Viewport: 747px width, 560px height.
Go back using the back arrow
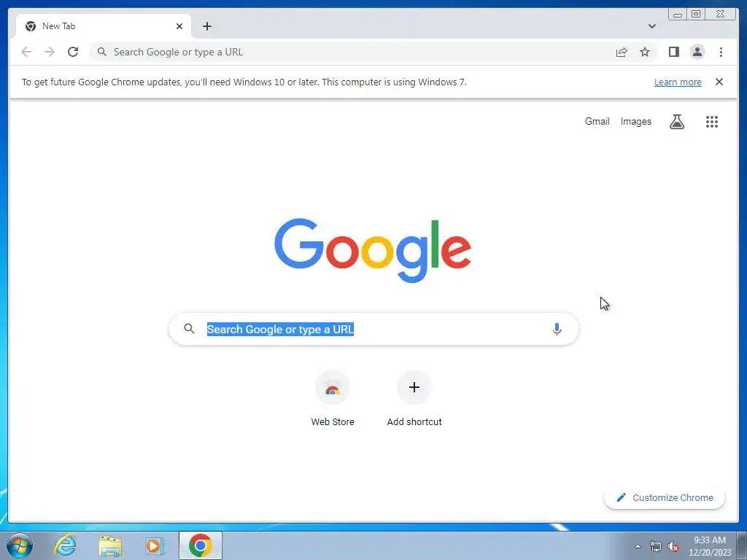(x=26, y=52)
